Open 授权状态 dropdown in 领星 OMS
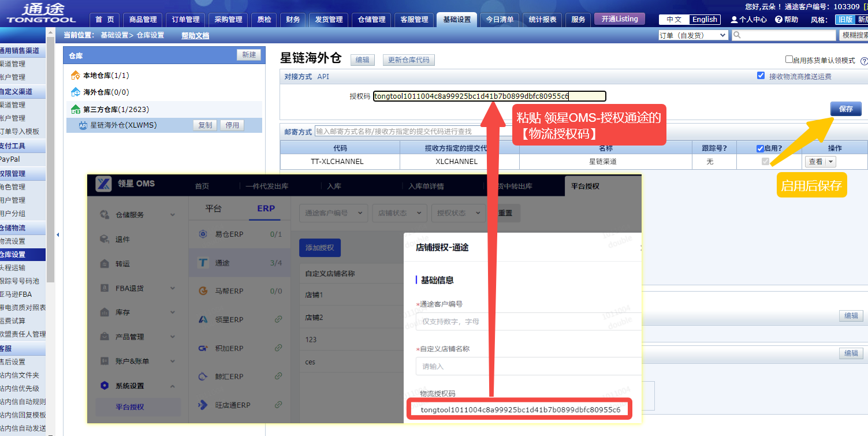This screenshot has width=868, height=436. click(x=458, y=213)
